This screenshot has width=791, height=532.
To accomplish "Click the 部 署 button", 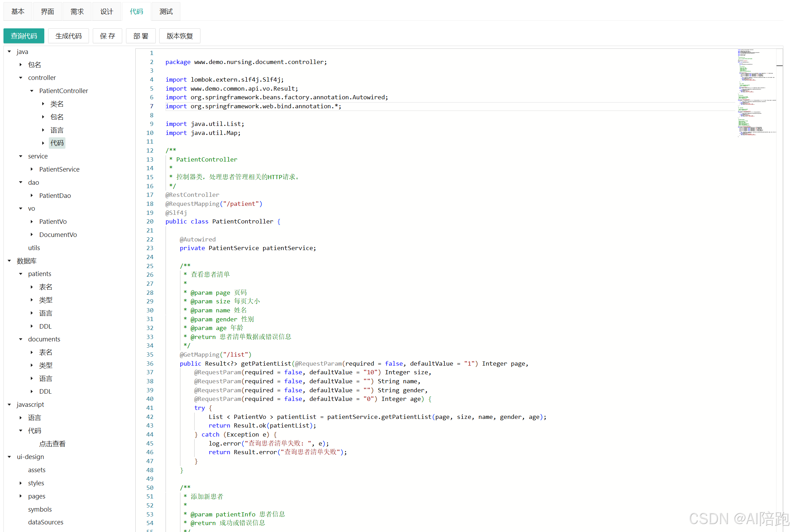I will 141,36.
